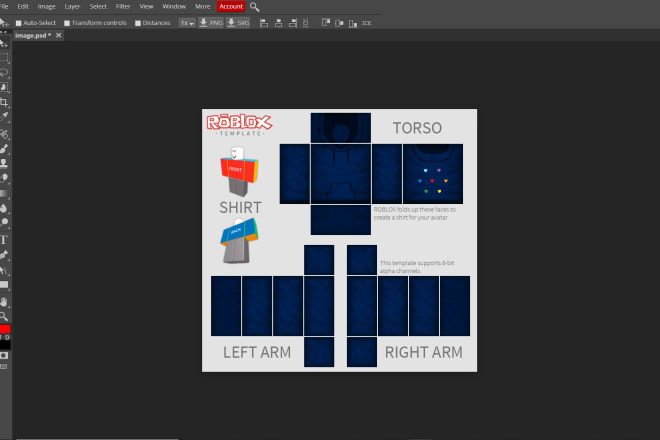Select the Zoom tool
This screenshot has height=440, width=660.
click(4, 316)
